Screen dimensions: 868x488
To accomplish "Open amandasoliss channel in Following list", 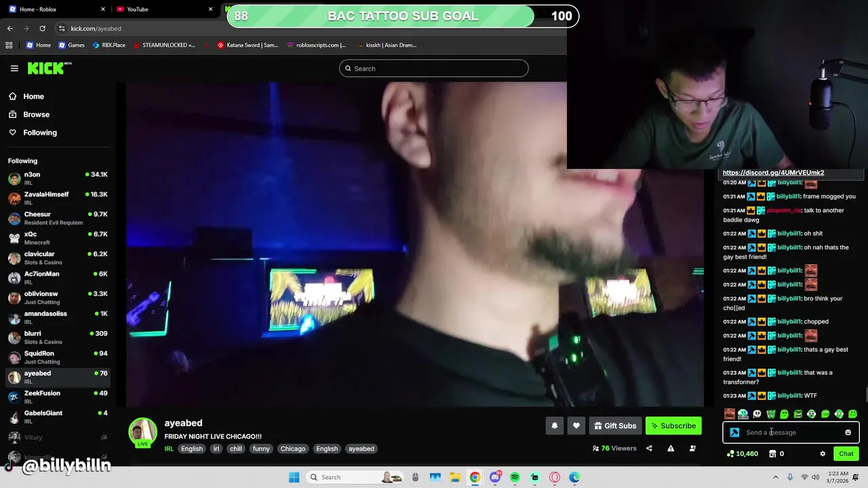I will [58, 317].
